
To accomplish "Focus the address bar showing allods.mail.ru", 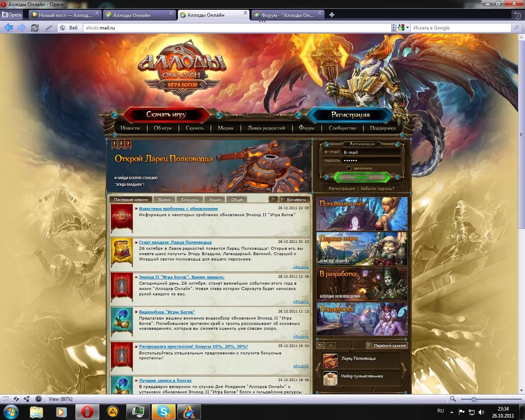I will (x=237, y=27).
